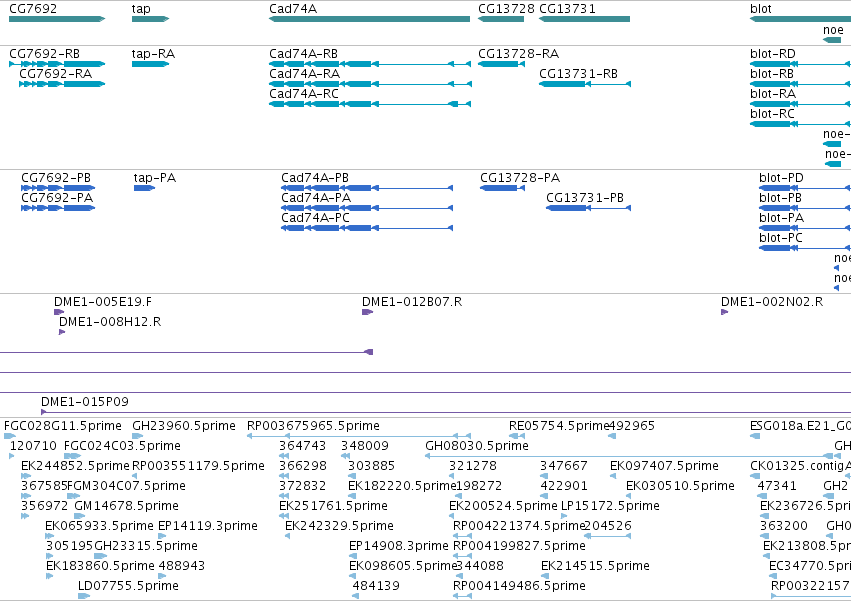Select EST RP003675965.5prime
The height and width of the screenshot is (601, 851).
coord(359,436)
